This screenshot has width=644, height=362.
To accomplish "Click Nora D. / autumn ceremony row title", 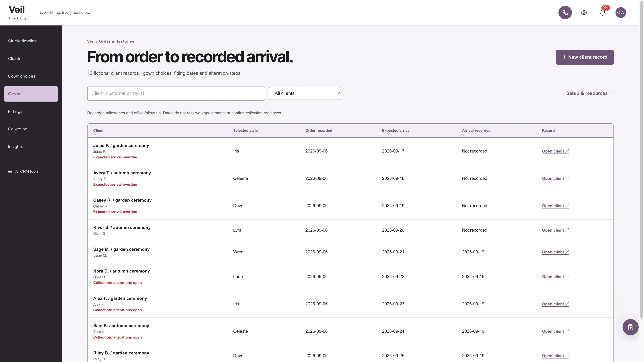I will coord(121,271).
